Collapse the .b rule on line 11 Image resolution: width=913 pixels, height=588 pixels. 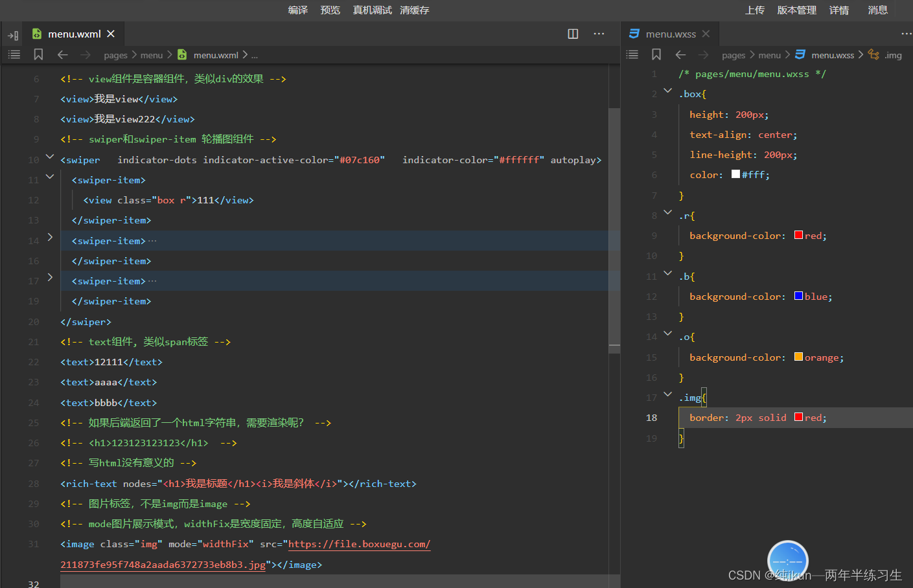(668, 273)
